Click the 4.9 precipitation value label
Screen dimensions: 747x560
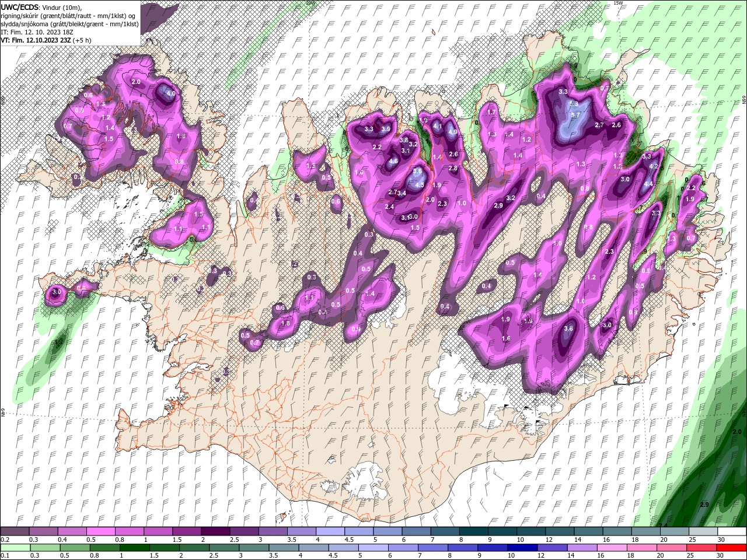(452, 132)
